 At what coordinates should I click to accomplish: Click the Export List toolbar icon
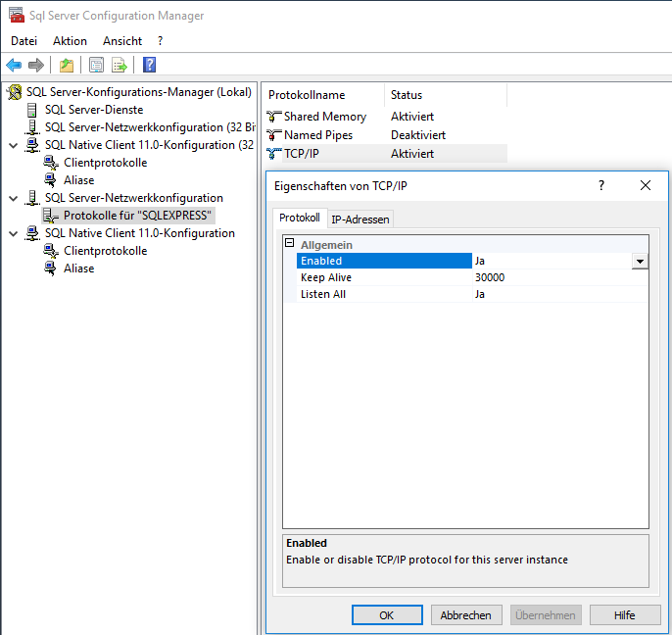tap(120, 66)
